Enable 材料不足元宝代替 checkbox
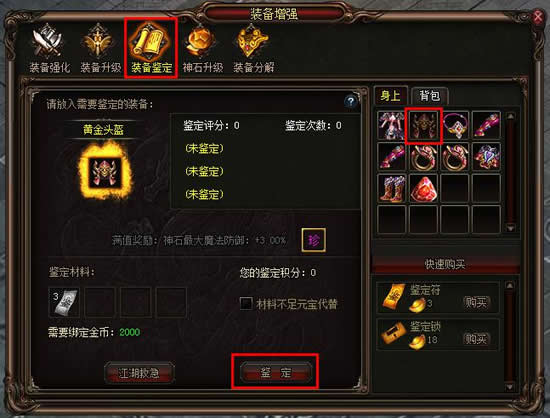The image size is (550, 418). 246,303
